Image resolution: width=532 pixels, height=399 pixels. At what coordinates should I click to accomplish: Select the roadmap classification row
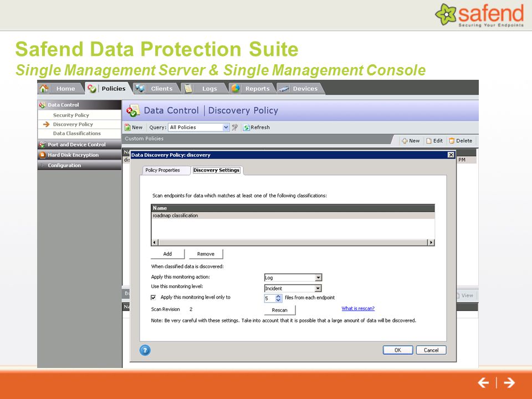(x=293, y=216)
